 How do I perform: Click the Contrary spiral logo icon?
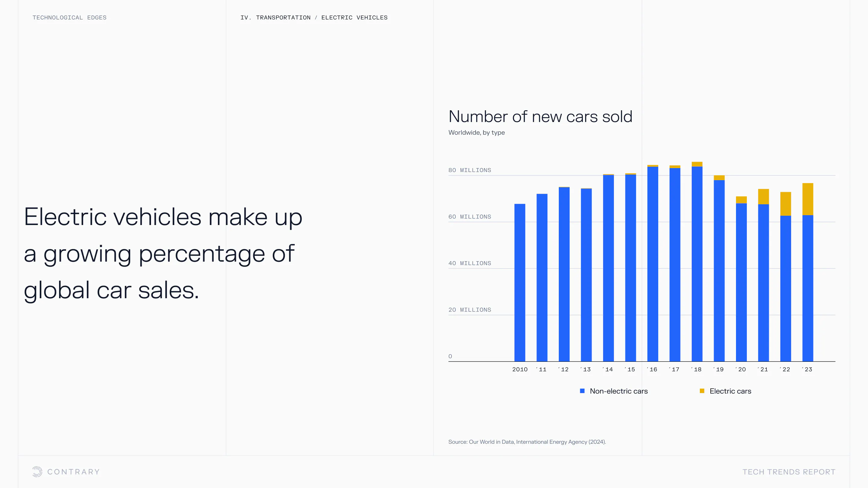click(x=37, y=471)
